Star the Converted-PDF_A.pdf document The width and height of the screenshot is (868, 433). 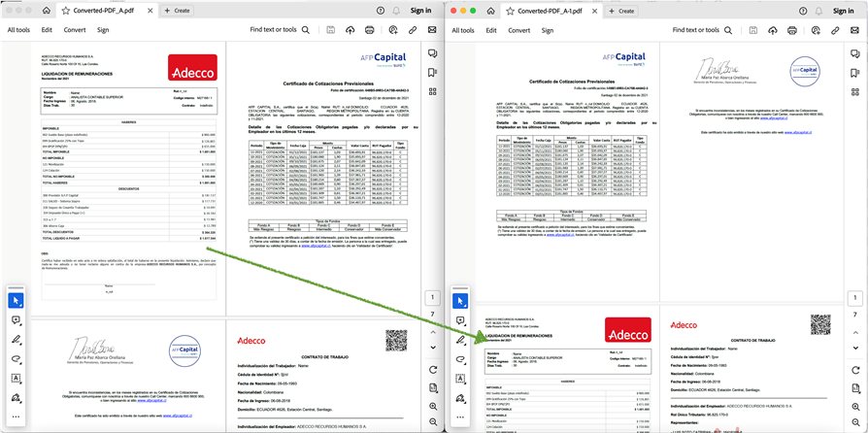[x=64, y=10]
